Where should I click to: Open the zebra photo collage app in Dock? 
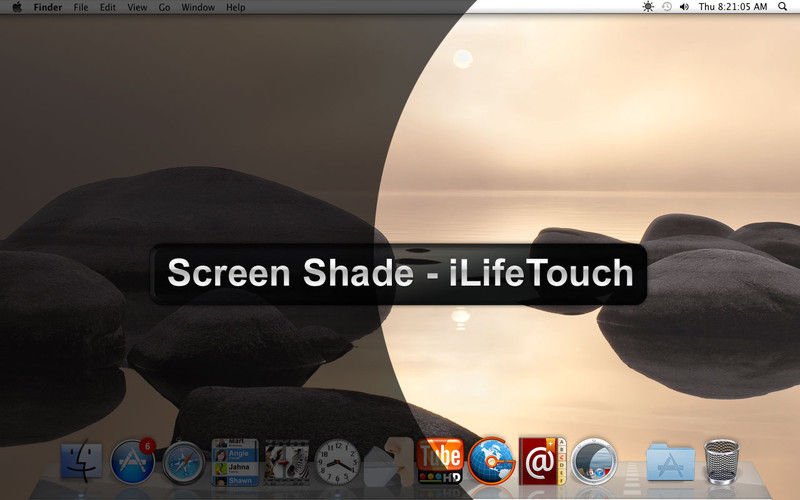pos(286,462)
